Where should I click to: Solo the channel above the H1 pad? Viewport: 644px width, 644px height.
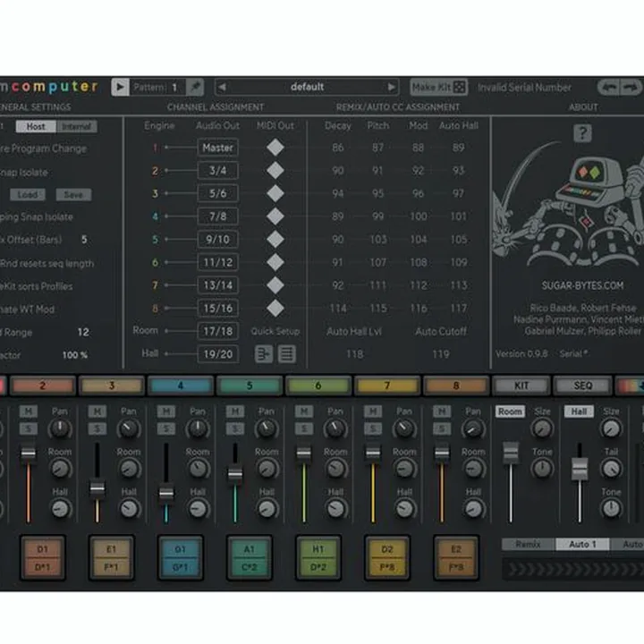click(304, 428)
